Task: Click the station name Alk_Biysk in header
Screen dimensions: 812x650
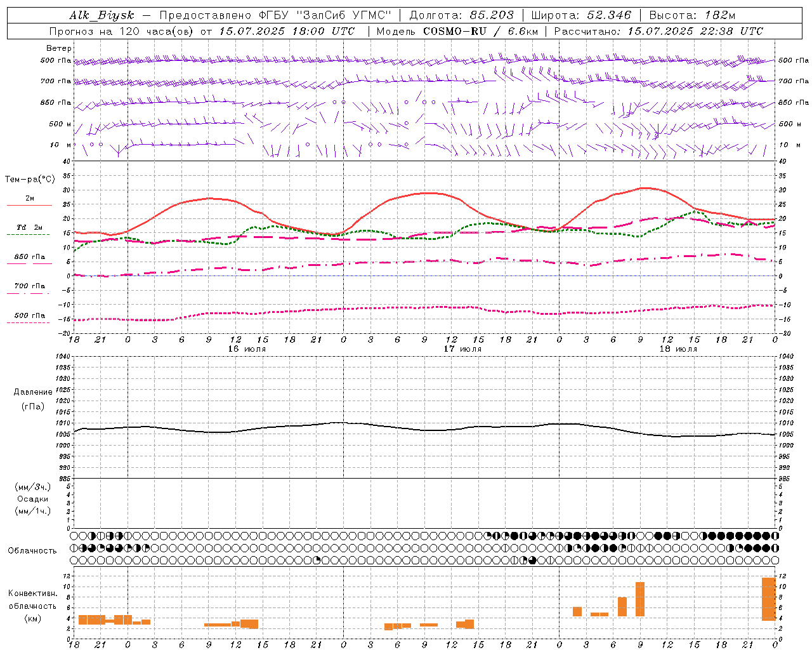Action: click(x=101, y=16)
